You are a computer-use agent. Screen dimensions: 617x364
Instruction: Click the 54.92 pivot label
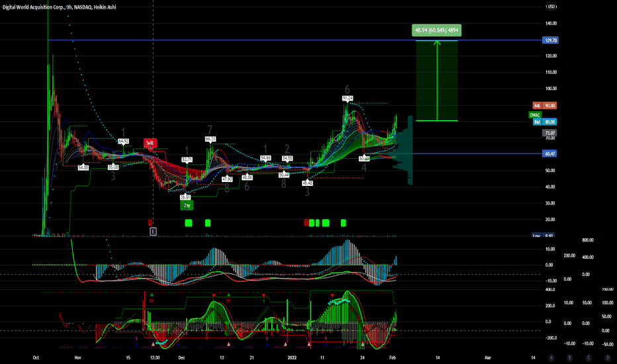point(123,141)
